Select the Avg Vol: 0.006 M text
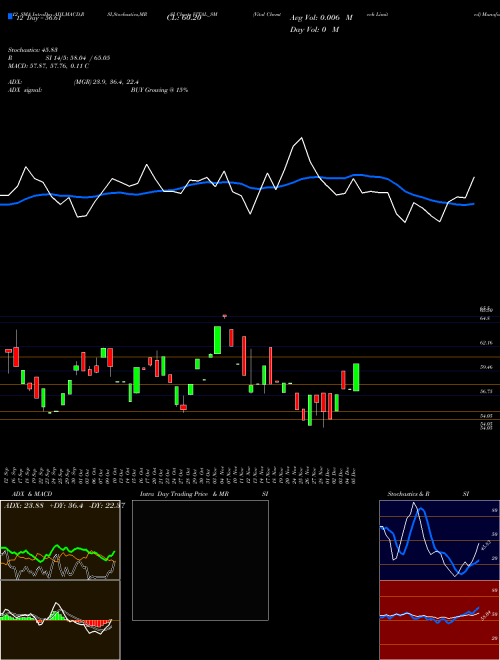The image size is (500, 660). [321, 18]
